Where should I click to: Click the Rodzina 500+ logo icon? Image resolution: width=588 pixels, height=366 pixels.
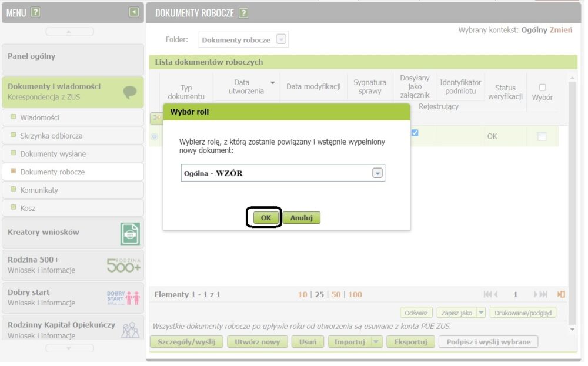[x=123, y=266]
